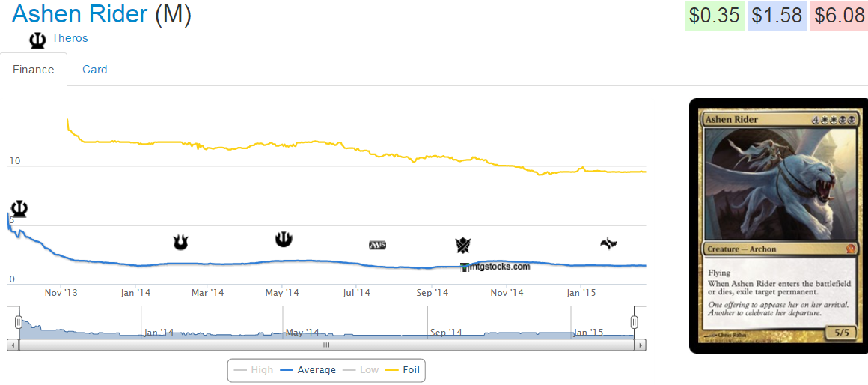
Task: Toggle the High price series in legend
Action: coord(254,369)
